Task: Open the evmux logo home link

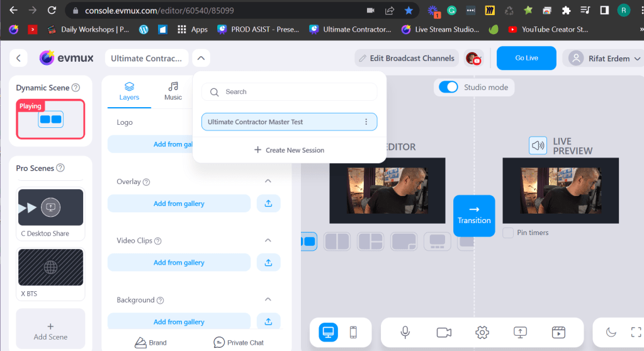Action: [x=67, y=59]
